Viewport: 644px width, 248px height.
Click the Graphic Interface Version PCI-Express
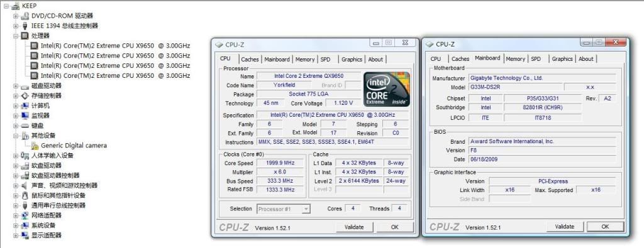(x=552, y=181)
